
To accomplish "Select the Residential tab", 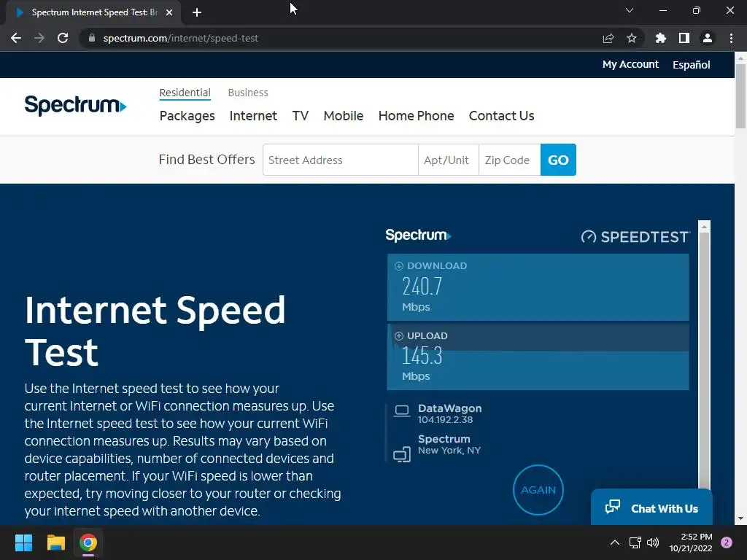I will (x=185, y=93).
